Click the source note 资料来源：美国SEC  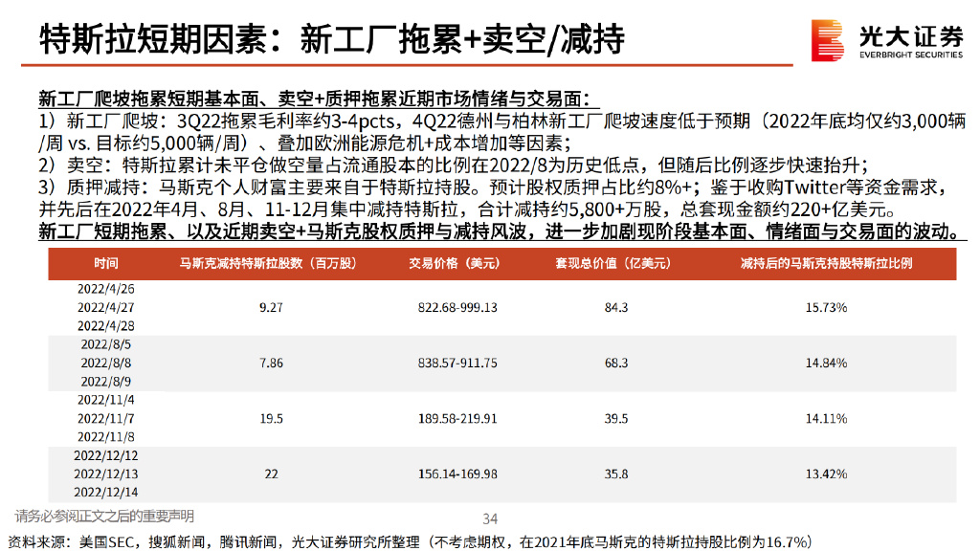[410, 541]
